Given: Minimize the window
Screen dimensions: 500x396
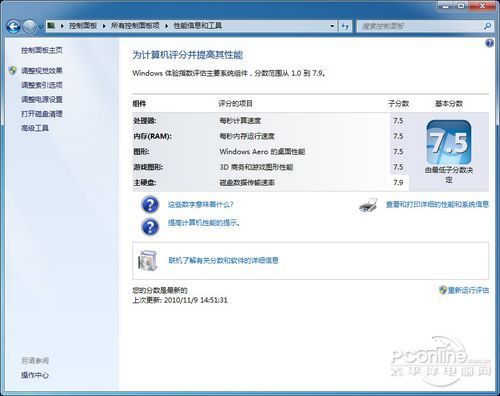Looking at the screenshot, I should pos(446,6).
